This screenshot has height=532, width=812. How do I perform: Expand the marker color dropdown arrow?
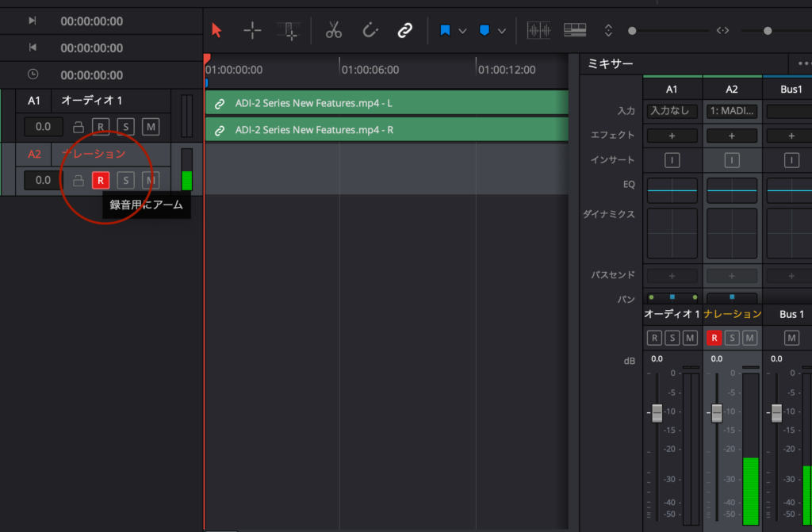click(501, 32)
